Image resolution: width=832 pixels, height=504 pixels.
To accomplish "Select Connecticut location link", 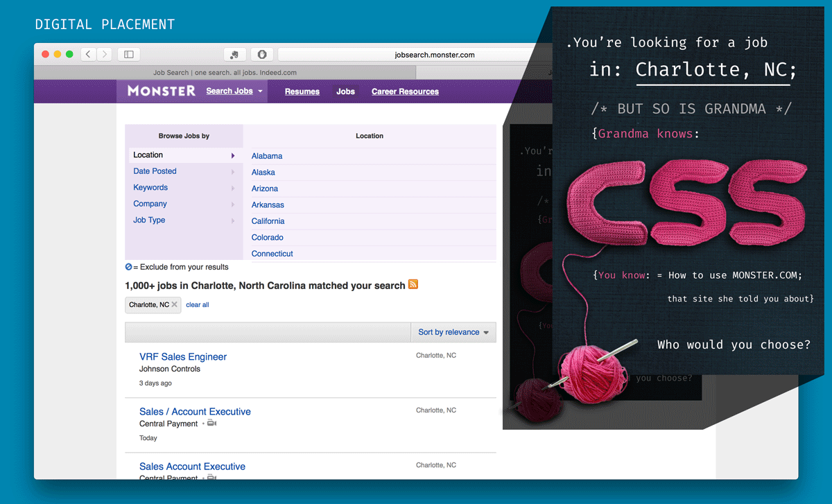I will [272, 254].
